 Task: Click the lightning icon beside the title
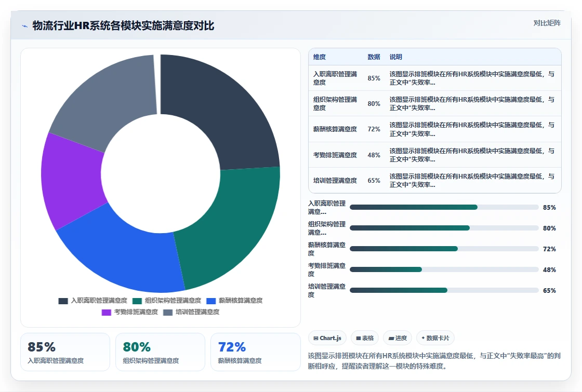[x=25, y=26]
